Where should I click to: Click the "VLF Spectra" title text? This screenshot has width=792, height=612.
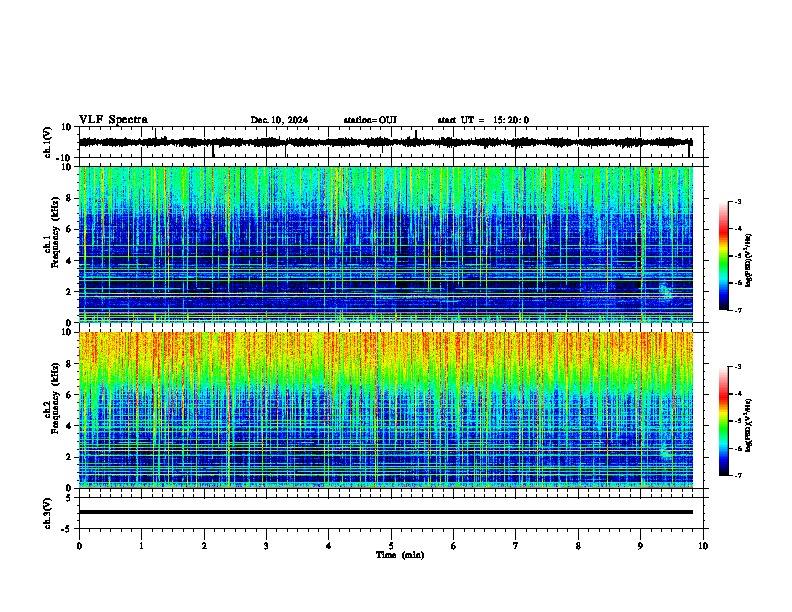tap(113, 120)
